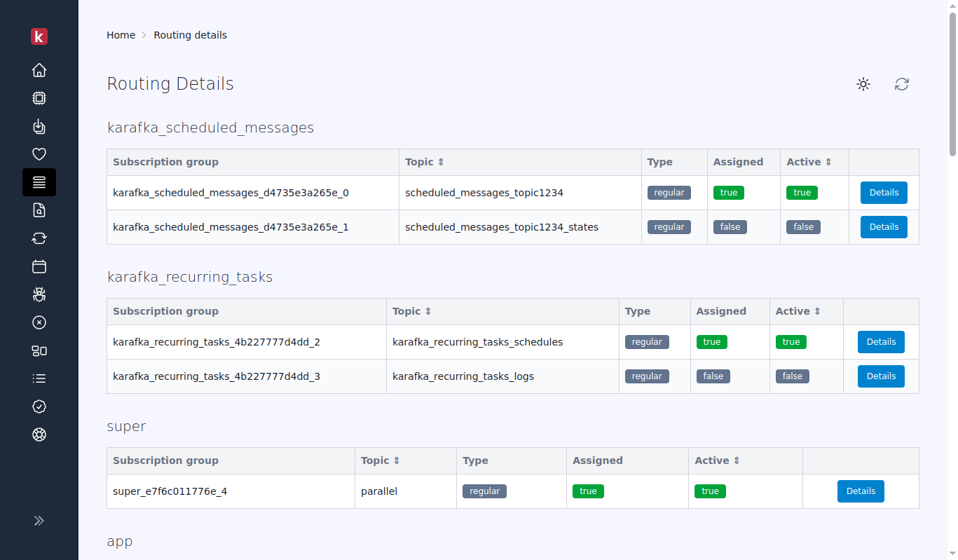Viewport: 958px width, 560px height.
Task: Collapse the sidebar with the double chevron
Action: (39, 521)
